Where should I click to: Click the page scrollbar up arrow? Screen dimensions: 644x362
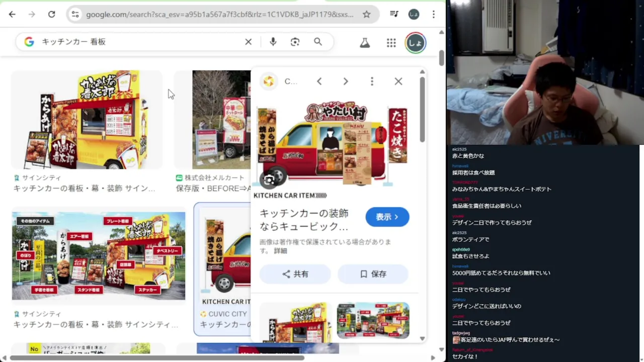(441, 32)
